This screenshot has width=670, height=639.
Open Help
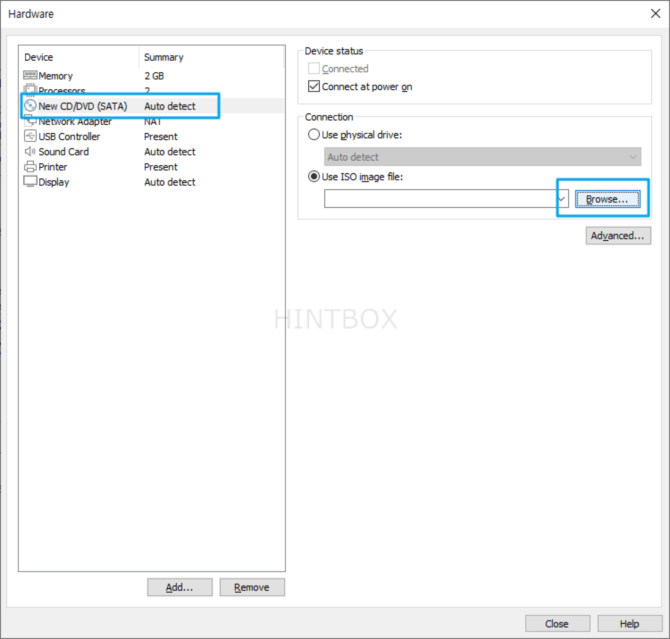click(x=630, y=624)
